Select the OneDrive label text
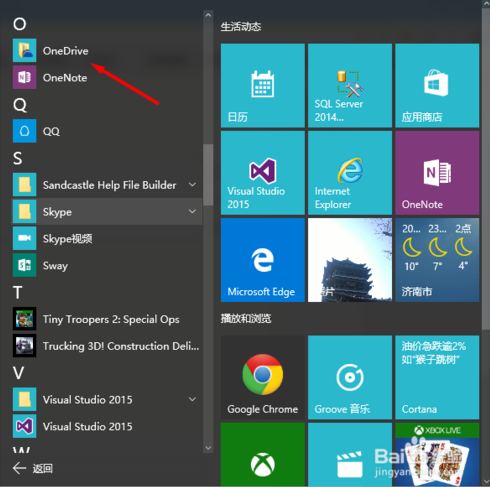 point(65,51)
